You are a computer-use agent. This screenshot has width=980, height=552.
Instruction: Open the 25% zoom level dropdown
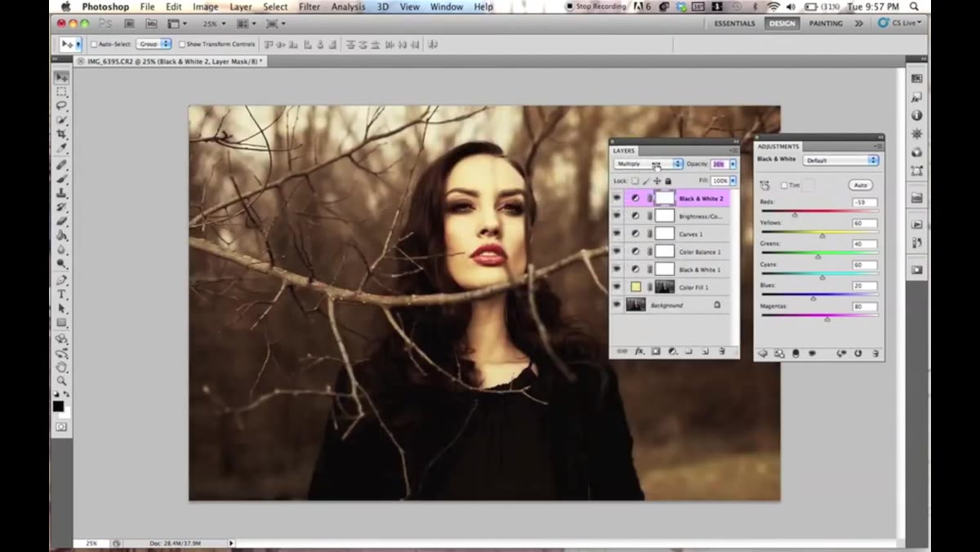pyautogui.click(x=216, y=24)
